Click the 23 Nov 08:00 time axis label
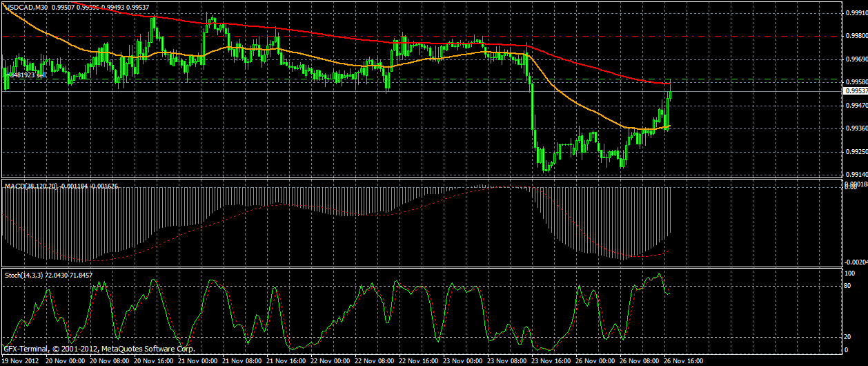The height and width of the screenshot is (366, 868). click(507, 361)
